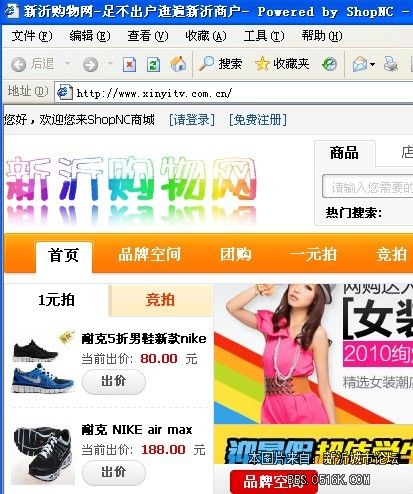Click the Search magnifier icon
This screenshot has width=413, height=494.
pyautogui.click(x=206, y=63)
